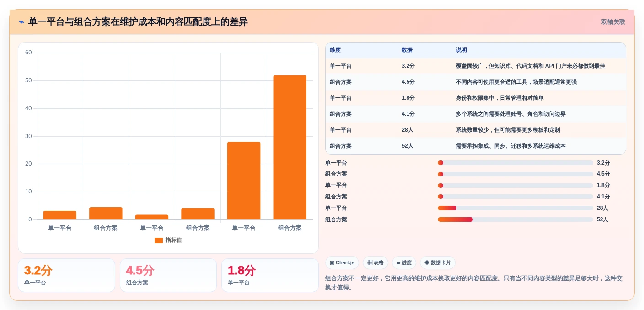Click the y-axis label 60
Image resolution: width=644 pixels, height=310 pixels.
click(x=28, y=53)
